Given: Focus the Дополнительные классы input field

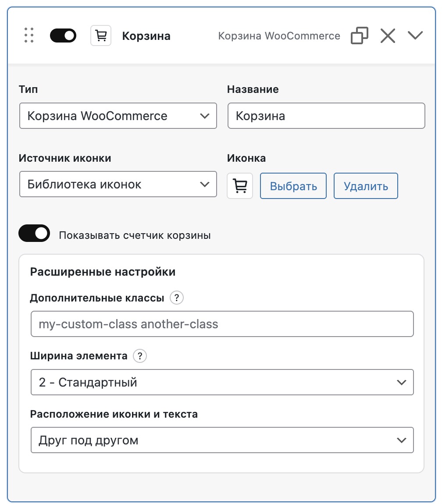Looking at the screenshot, I should [x=222, y=324].
